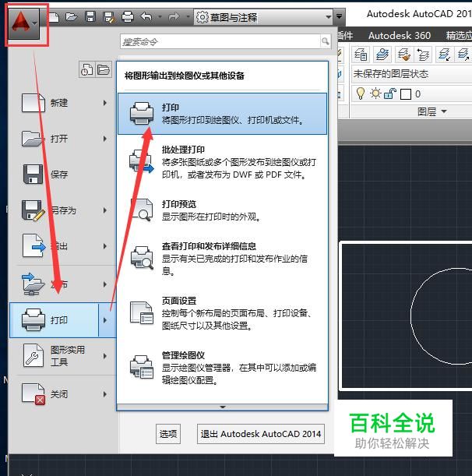
Task: Click the Layer Previous icon
Action: pos(423,55)
